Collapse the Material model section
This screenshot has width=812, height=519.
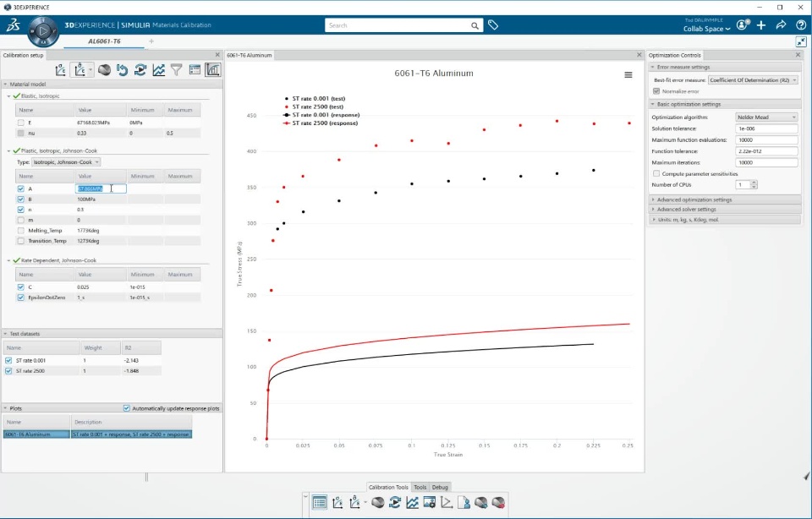click(5, 85)
